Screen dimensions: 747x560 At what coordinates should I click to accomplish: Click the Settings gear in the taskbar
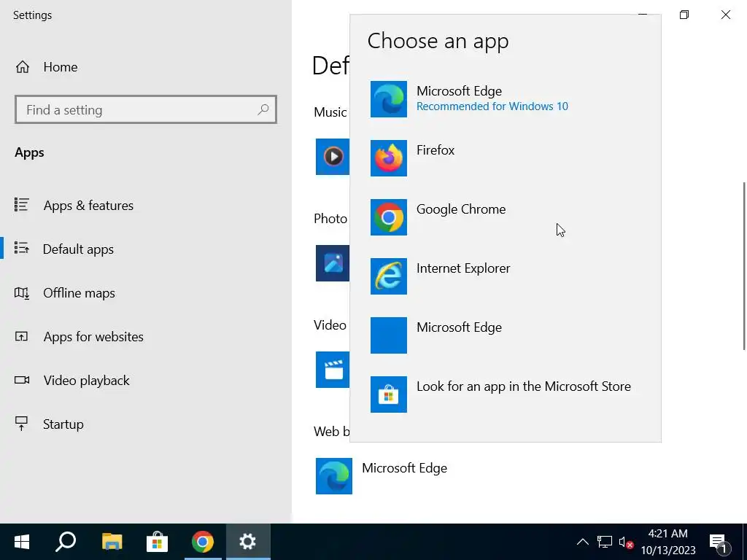[x=248, y=542]
